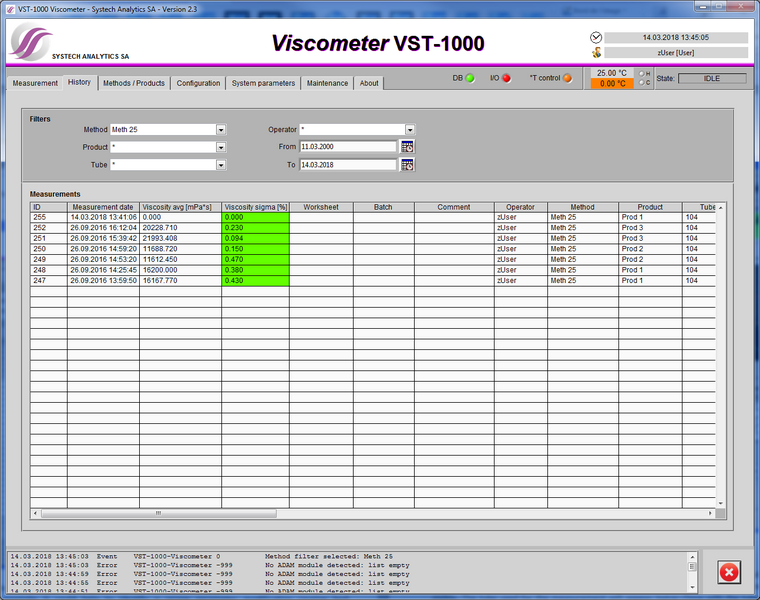
Task: Click the Viscosity sigma column header
Action: (255, 207)
